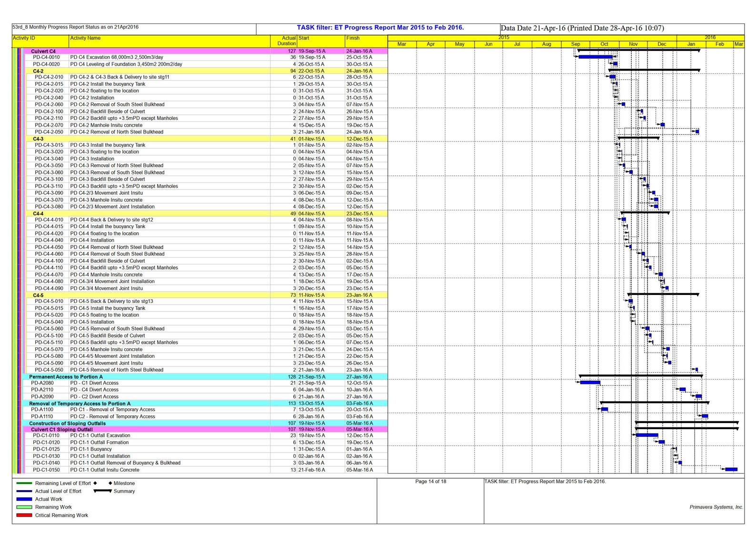The width and height of the screenshot is (756, 535).
Task: Select activity ID PD-C1-0140
Action: pyautogui.click(x=46, y=463)
